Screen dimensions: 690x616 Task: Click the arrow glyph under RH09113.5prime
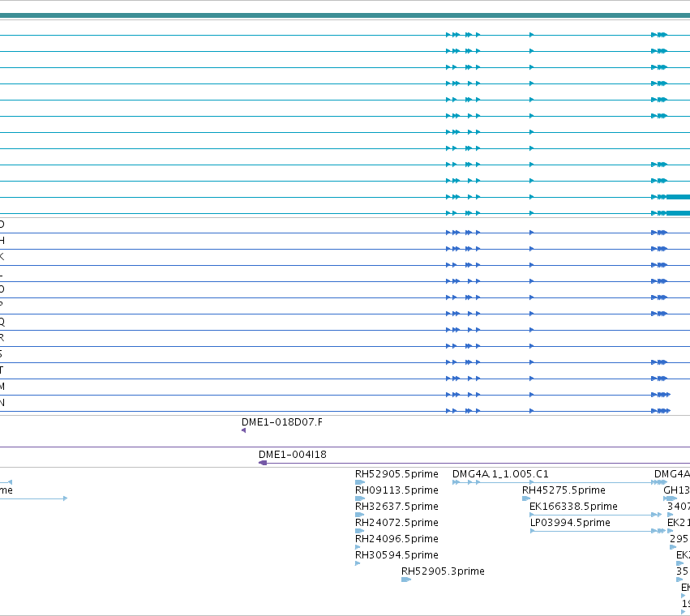(x=360, y=498)
